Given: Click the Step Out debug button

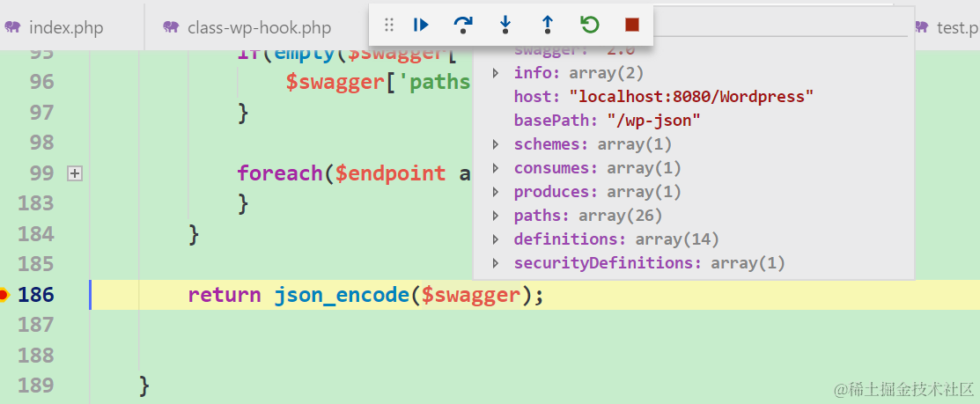Looking at the screenshot, I should pos(547,25).
